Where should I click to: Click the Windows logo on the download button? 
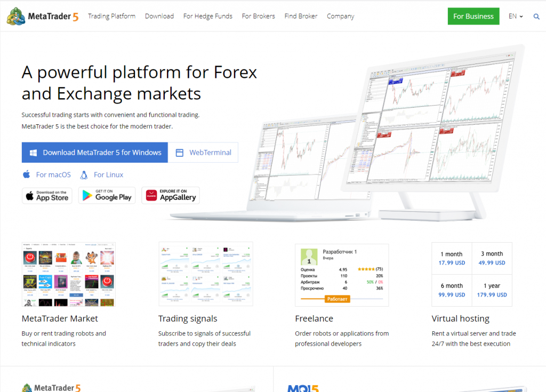(x=33, y=153)
